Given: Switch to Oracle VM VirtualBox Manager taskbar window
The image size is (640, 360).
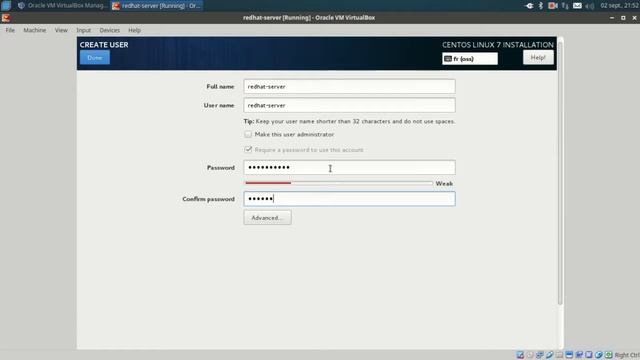Looking at the screenshot, I should click(62, 6).
